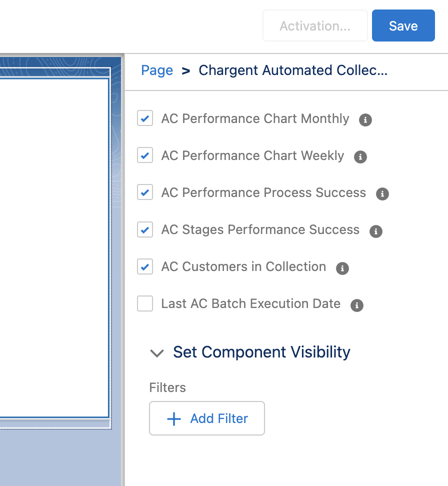Click info icon beside AC Customers in Collection
This screenshot has height=486, width=448.
pyautogui.click(x=342, y=268)
